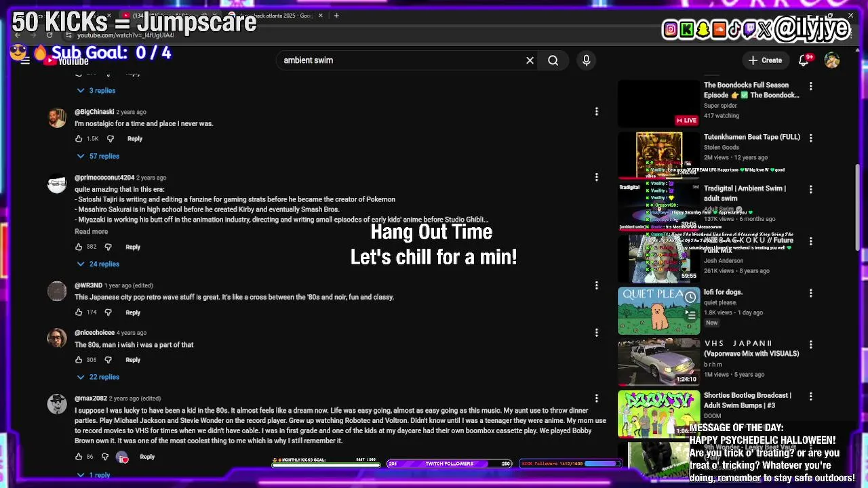
Task: Click the VHS JAPAN II car thumbnail
Action: [658, 362]
